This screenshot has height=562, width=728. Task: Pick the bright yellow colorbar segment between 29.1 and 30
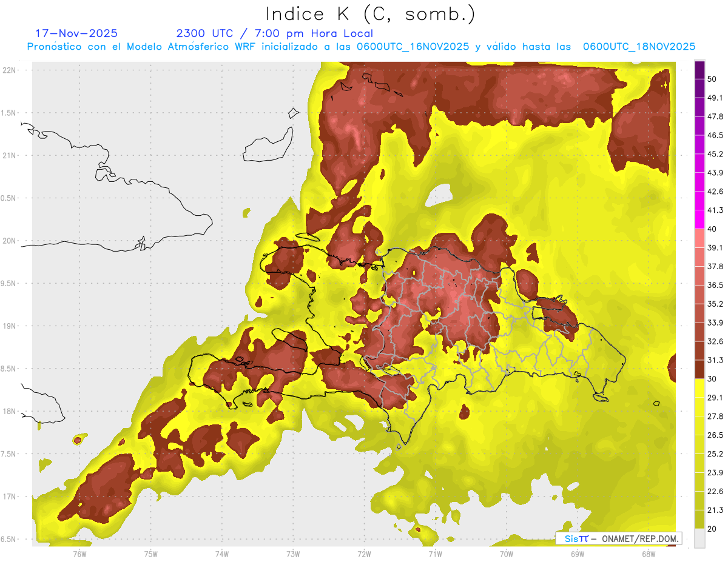(699, 388)
